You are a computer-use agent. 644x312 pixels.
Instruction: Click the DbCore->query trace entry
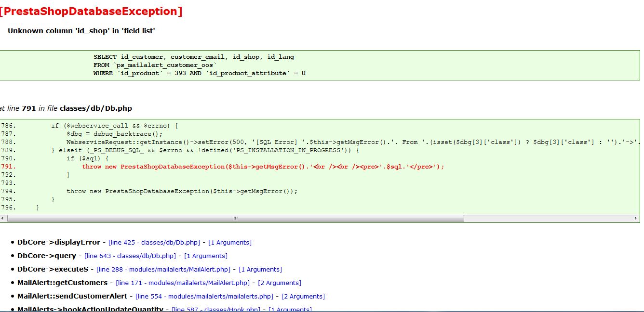[47, 256]
